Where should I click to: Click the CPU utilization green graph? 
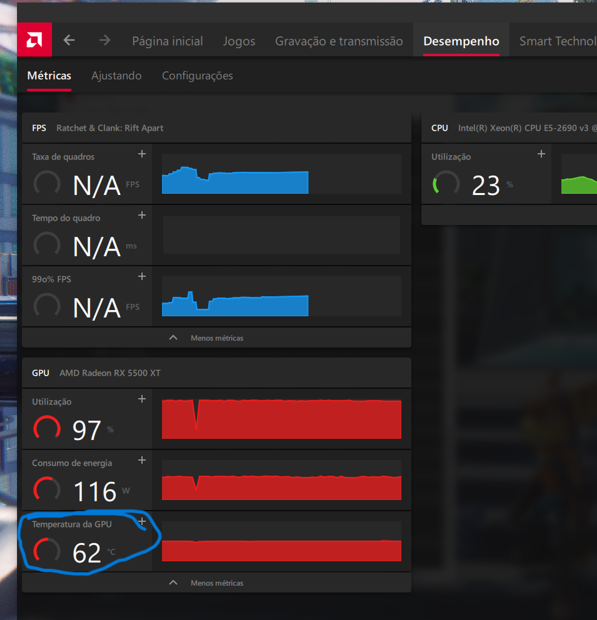579,174
